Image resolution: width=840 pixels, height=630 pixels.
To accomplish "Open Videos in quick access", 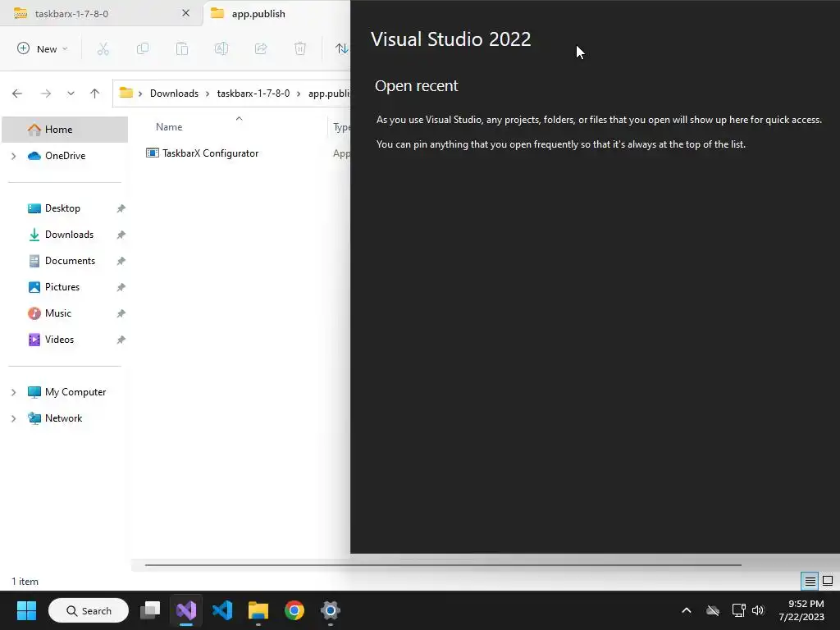I will (59, 339).
